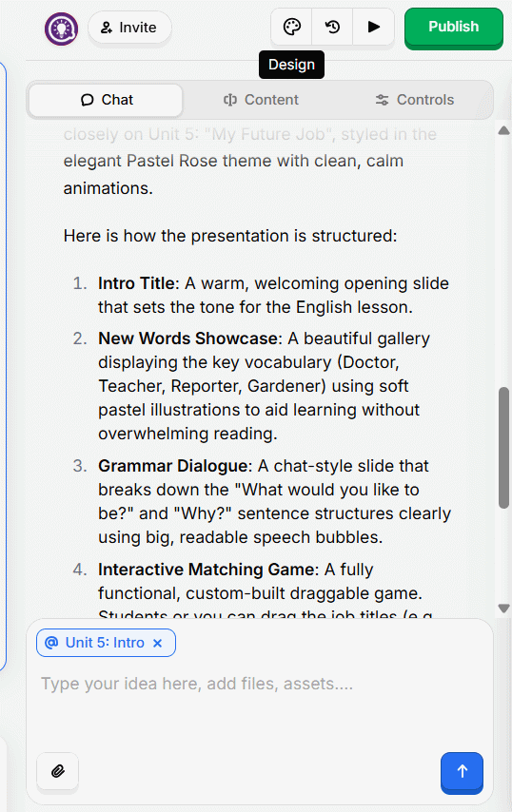Image resolution: width=512 pixels, height=812 pixels.
Task: Click the 'Interactive Matching Game' heading
Action: pos(207,570)
